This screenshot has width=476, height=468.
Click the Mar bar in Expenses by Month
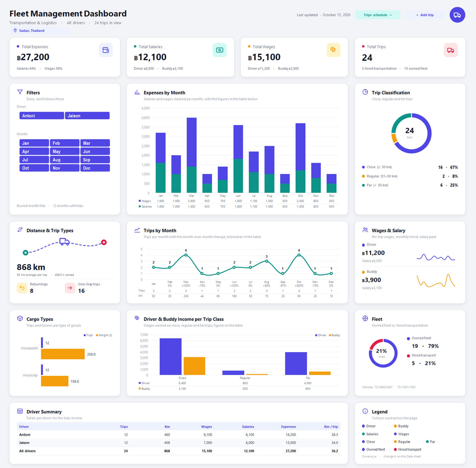click(x=192, y=155)
